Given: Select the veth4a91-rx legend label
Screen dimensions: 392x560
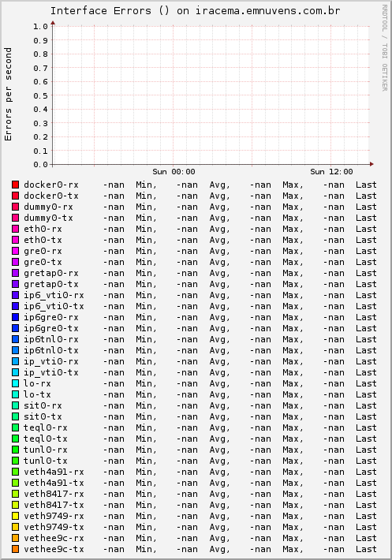Looking at the screenshot, I should (54, 472).
